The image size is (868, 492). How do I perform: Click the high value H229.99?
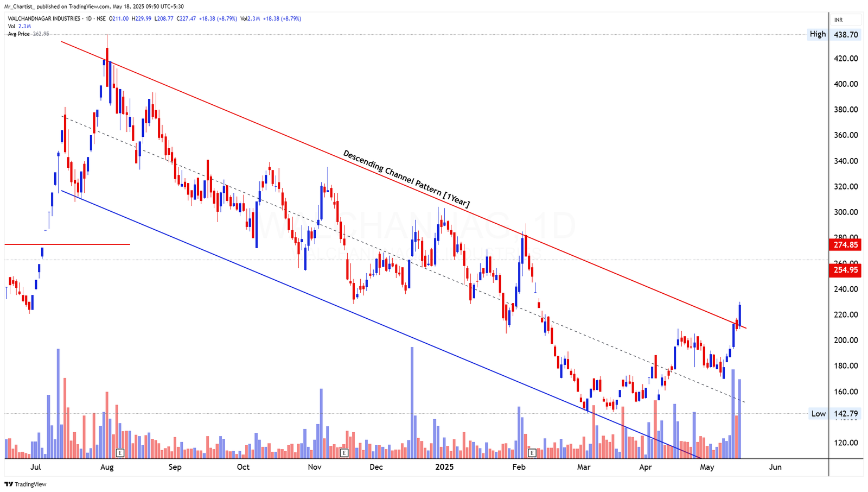coord(142,18)
